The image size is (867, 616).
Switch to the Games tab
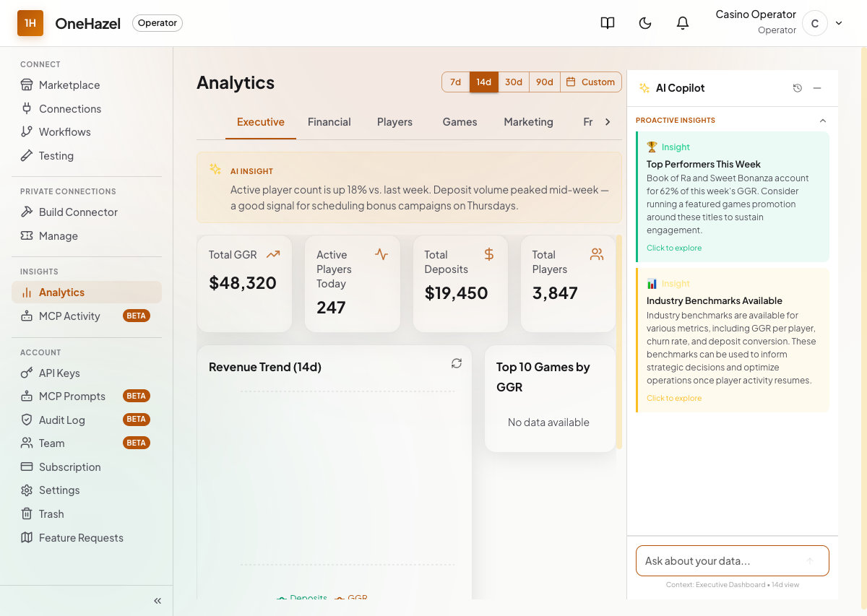pyautogui.click(x=460, y=122)
